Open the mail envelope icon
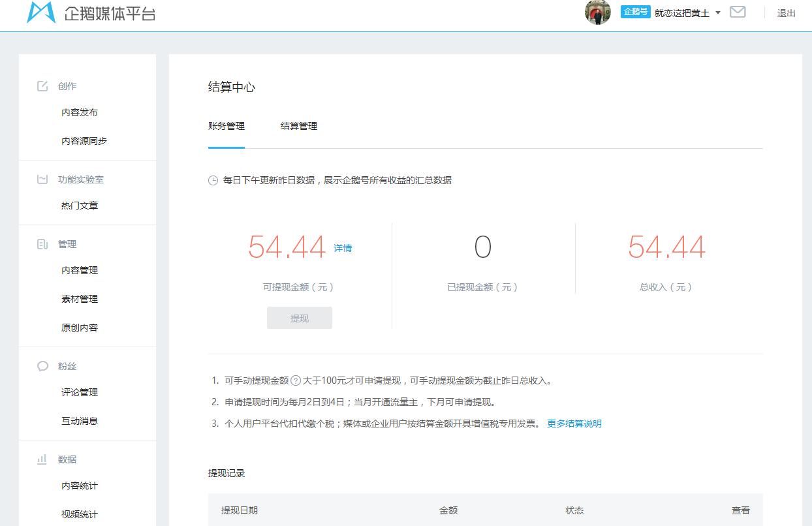Viewport: 812px width, 526px height. [738, 11]
